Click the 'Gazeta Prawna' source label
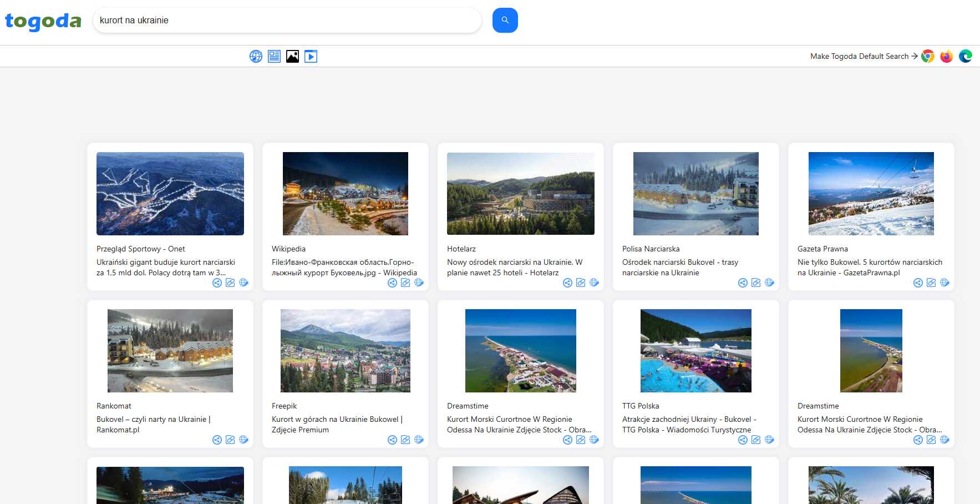Viewport: 980px width, 504px height. 822,249
